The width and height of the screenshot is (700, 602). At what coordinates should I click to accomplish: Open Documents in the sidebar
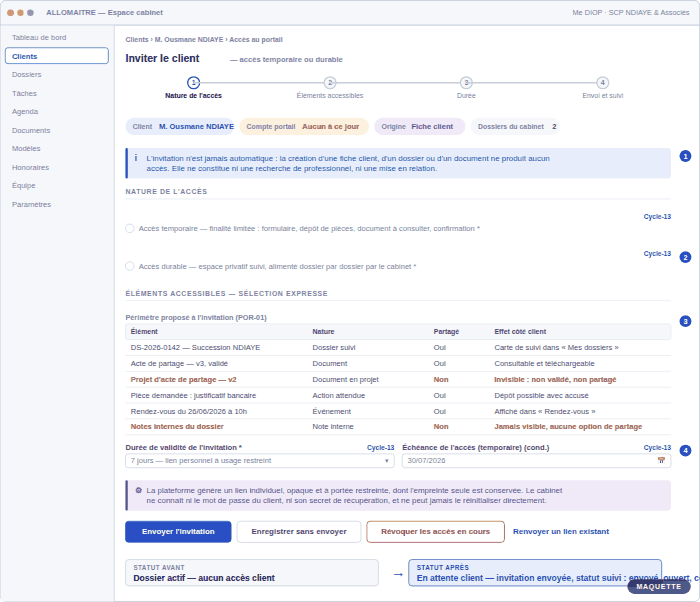(x=31, y=130)
